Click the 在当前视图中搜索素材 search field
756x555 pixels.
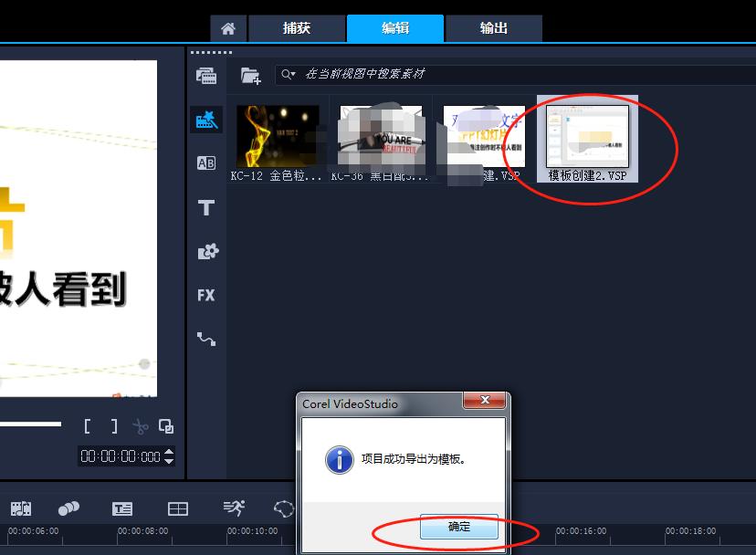[x=515, y=74]
